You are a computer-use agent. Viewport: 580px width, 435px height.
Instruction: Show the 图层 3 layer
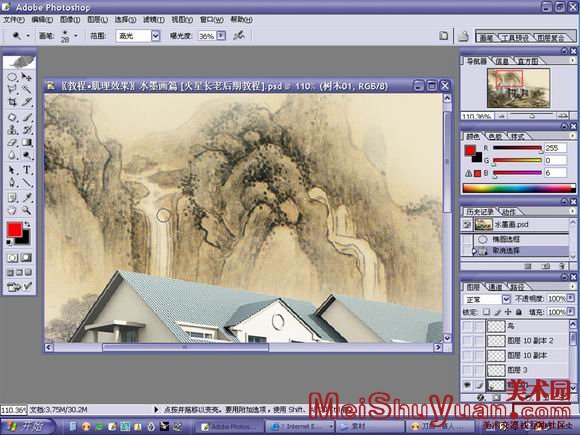[468, 370]
